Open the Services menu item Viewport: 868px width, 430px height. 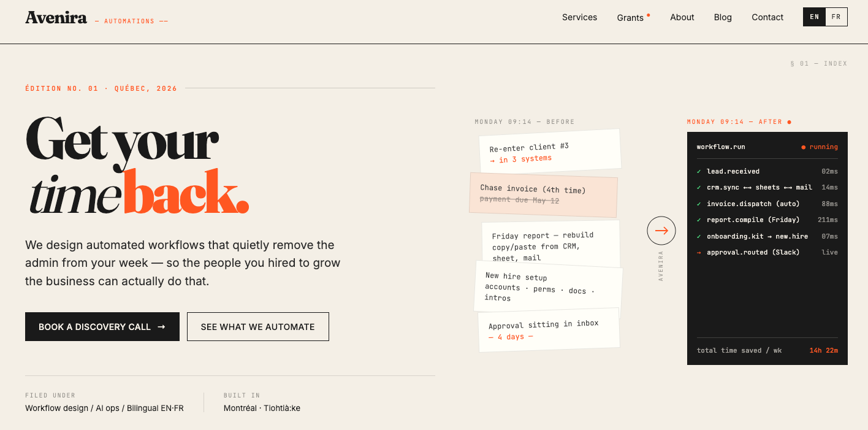pyautogui.click(x=579, y=17)
